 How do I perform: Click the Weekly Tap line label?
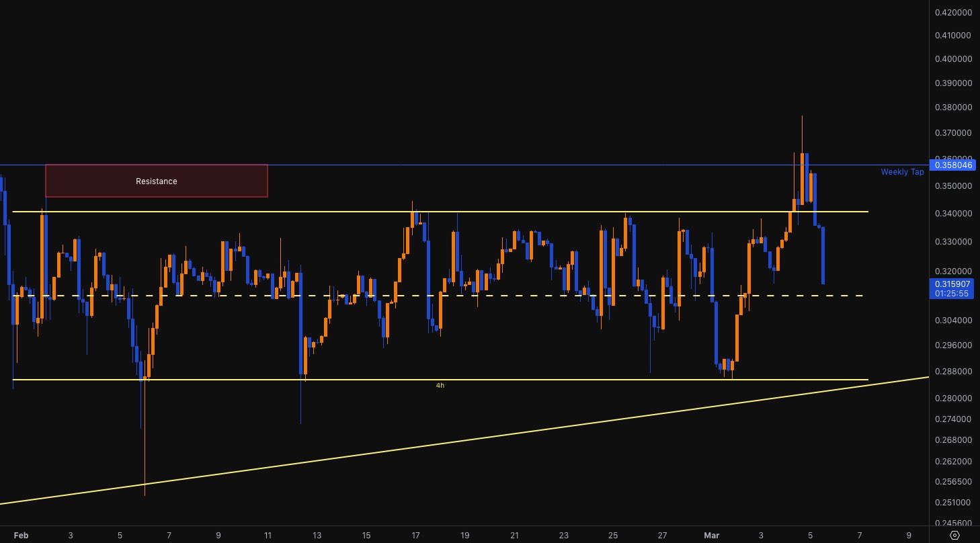tap(902, 172)
